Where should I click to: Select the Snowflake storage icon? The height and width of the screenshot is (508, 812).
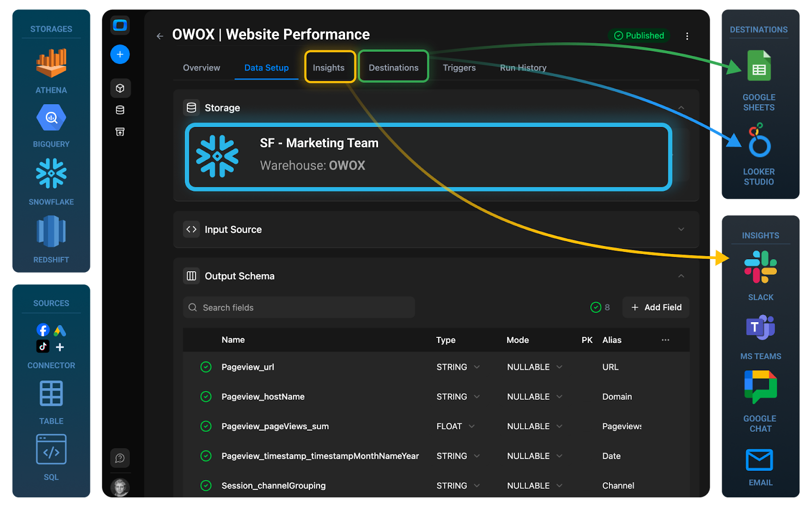coord(51,174)
